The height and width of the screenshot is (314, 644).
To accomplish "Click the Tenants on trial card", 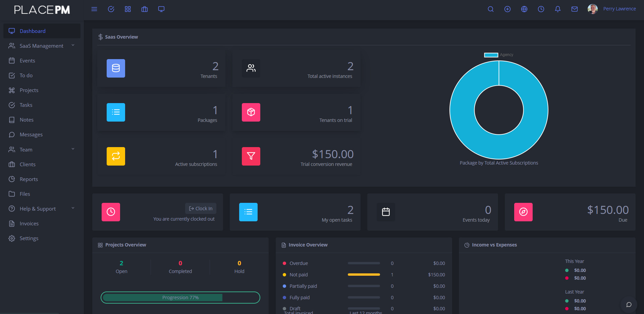I will click(x=296, y=113).
